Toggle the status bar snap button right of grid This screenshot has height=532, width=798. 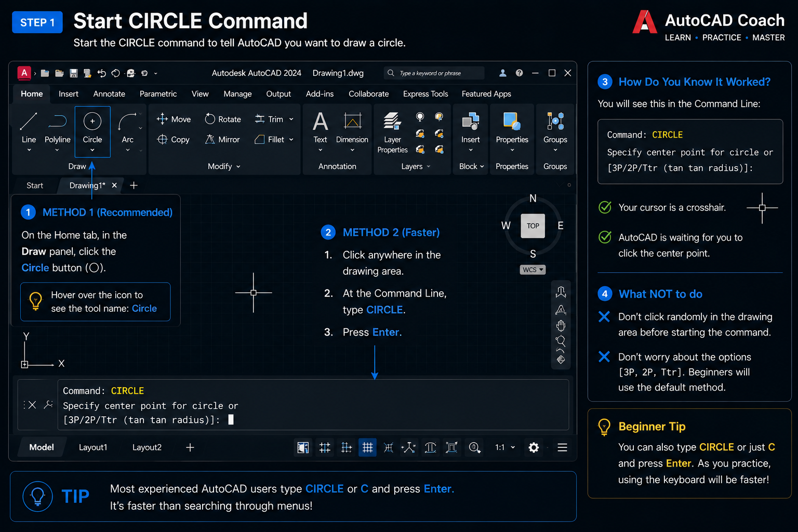point(389,447)
